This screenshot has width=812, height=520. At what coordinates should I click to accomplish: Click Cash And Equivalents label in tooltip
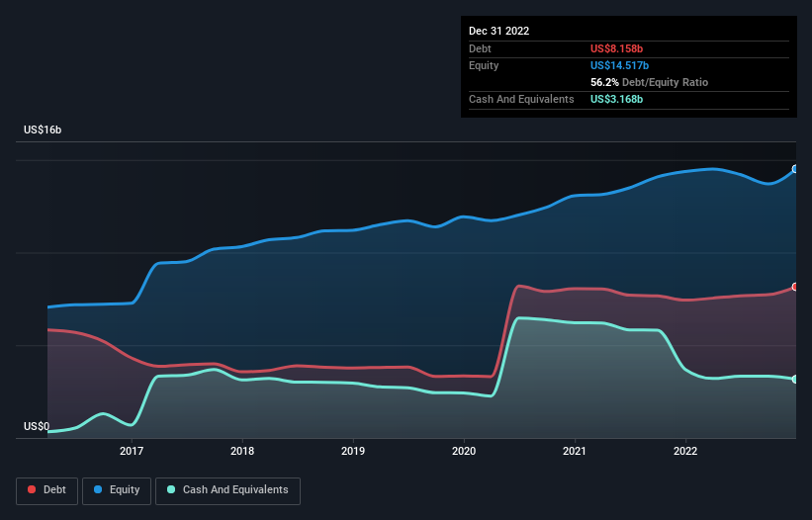click(521, 99)
